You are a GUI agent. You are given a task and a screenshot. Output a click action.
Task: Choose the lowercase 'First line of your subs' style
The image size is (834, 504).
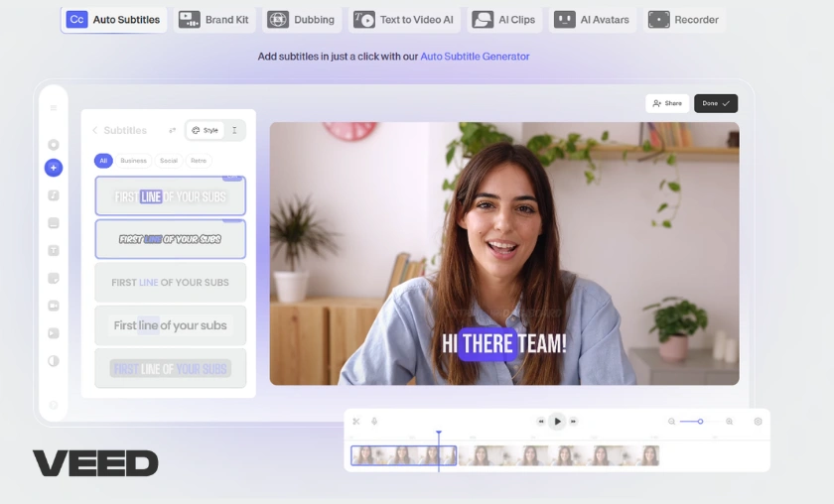click(x=170, y=325)
